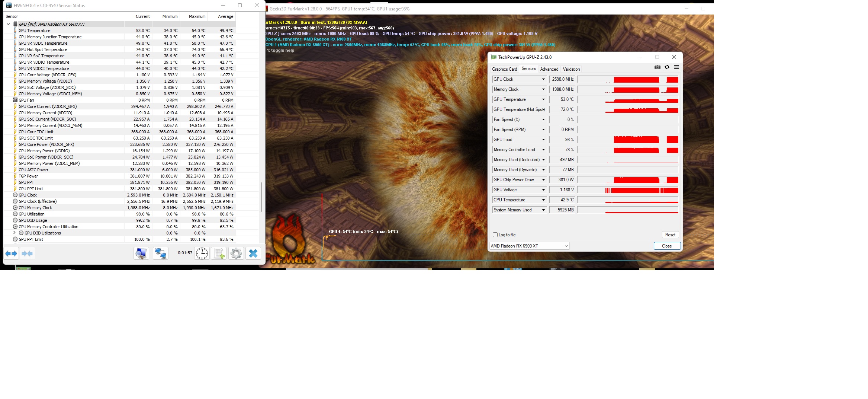Image resolution: width=868 pixels, height=399 pixels.
Task: Click GPU Clock red history graph in GPU-Z
Action: pos(628,79)
